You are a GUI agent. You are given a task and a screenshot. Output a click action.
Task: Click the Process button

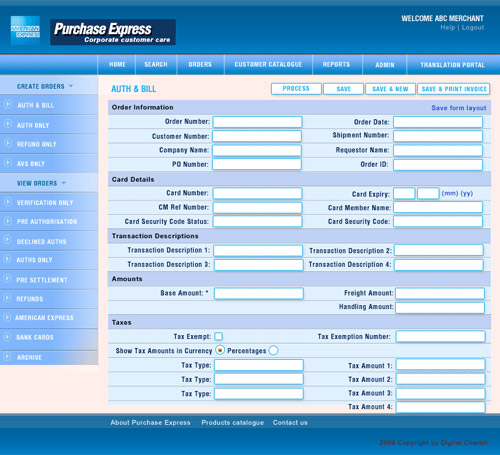[x=296, y=89]
